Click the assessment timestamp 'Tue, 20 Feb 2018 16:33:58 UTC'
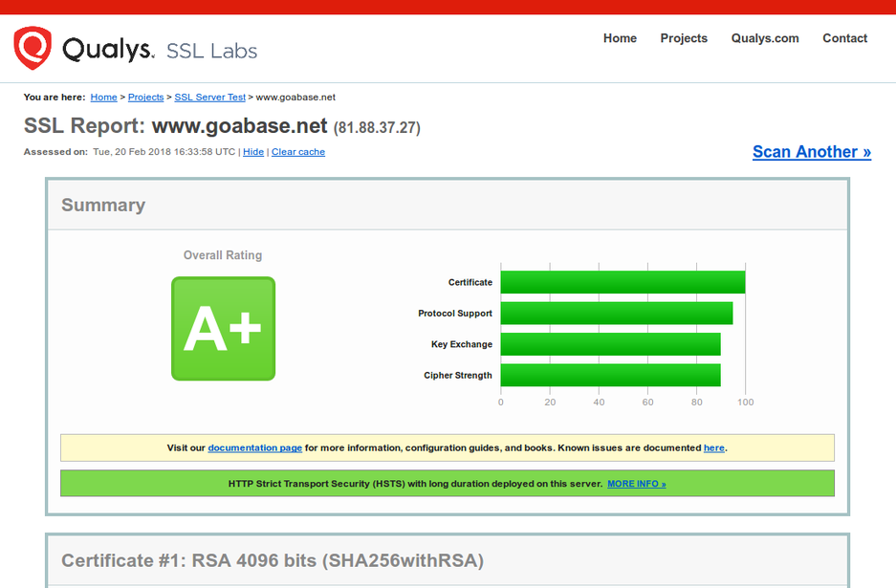Screen dimensions: 896x588 pos(164,152)
